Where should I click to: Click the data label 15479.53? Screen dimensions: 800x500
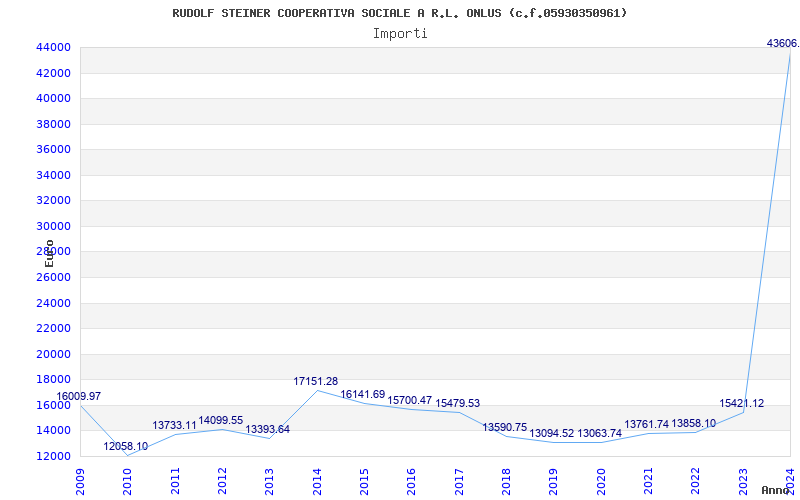(x=458, y=403)
